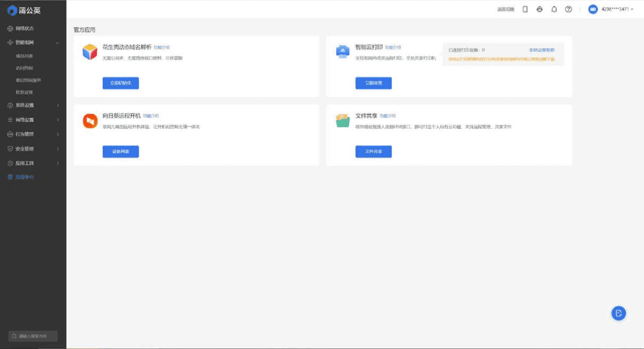Click the 花生壳 colorful cube icon

pyautogui.click(x=90, y=52)
